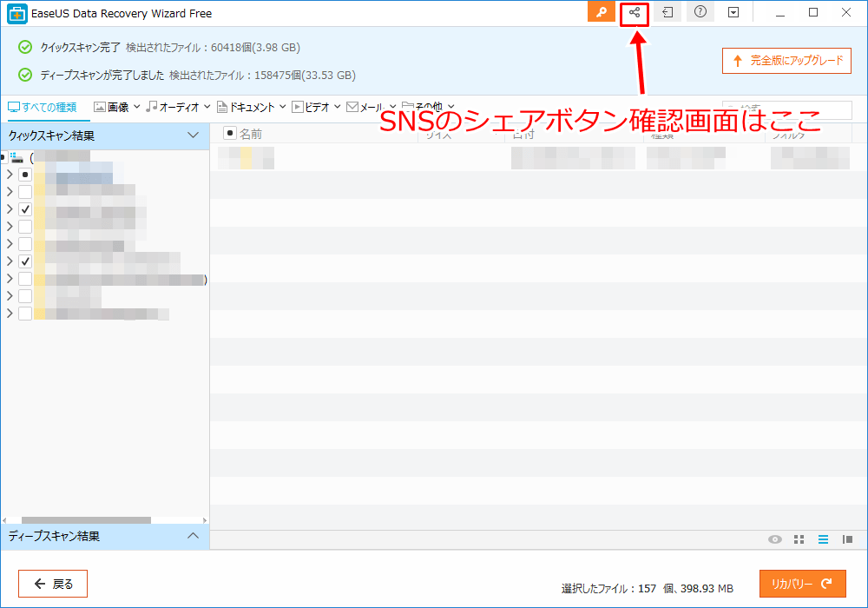Click 完全版にアップグレード button
Screen dimensions: 868x608
click(x=786, y=61)
